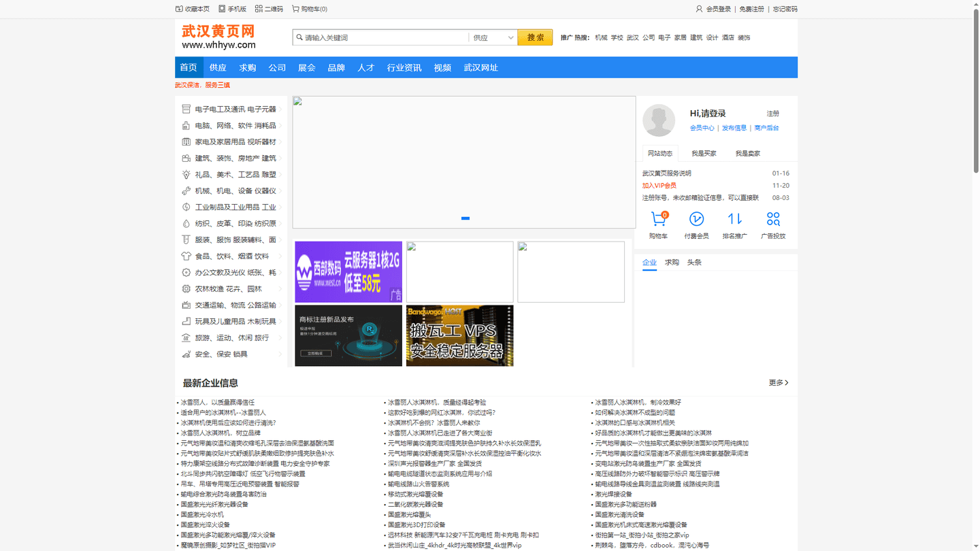
Task: Click the 农林牧渔 category icon
Action: tap(186, 288)
